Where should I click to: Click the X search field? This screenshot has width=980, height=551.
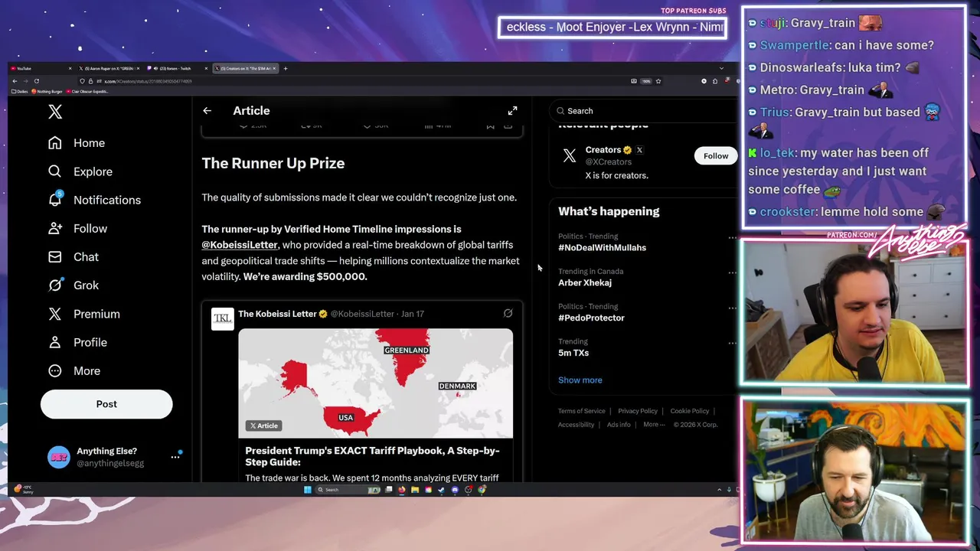pyautogui.click(x=643, y=111)
